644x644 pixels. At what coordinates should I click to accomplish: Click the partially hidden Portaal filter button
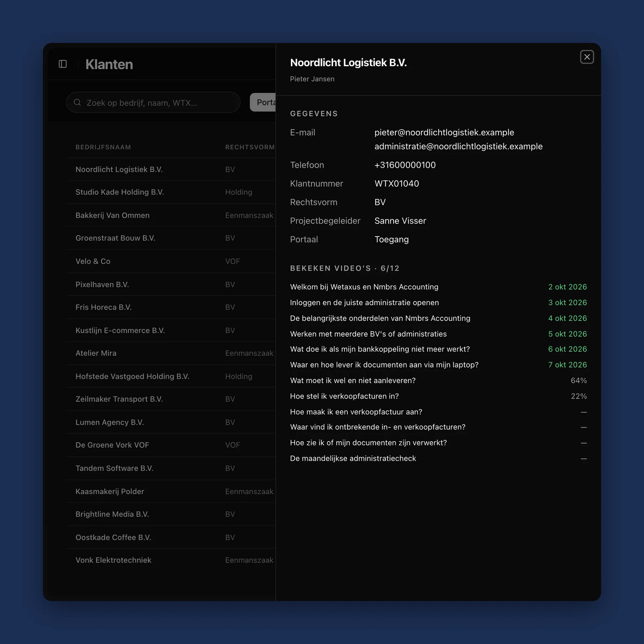click(x=263, y=102)
